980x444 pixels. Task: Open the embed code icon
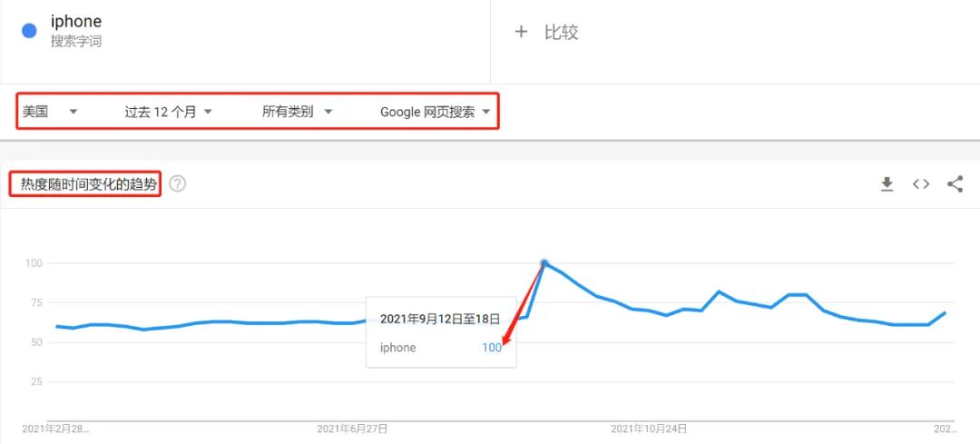[x=921, y=183]
